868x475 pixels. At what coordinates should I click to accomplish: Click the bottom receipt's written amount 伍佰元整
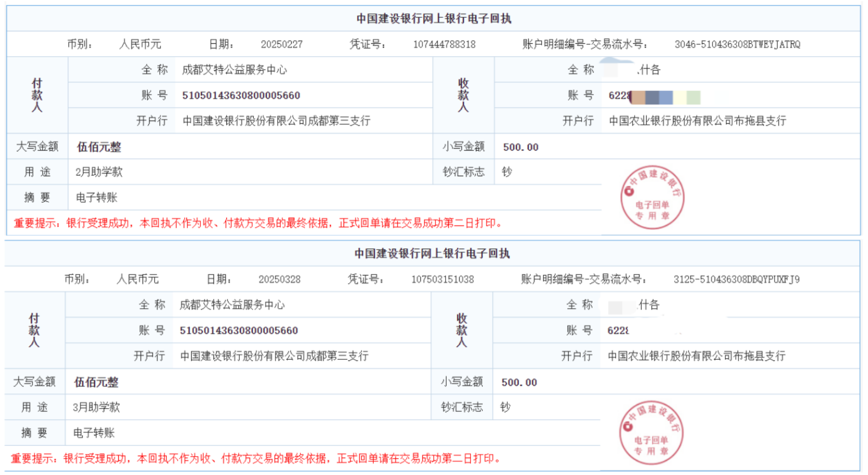pyautogui.click(x=96, y=382)
